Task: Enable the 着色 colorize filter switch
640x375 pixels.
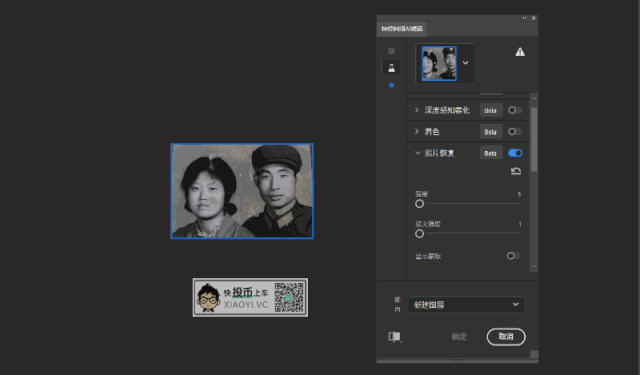Action: pyautogui.click(x=515, y=131)
